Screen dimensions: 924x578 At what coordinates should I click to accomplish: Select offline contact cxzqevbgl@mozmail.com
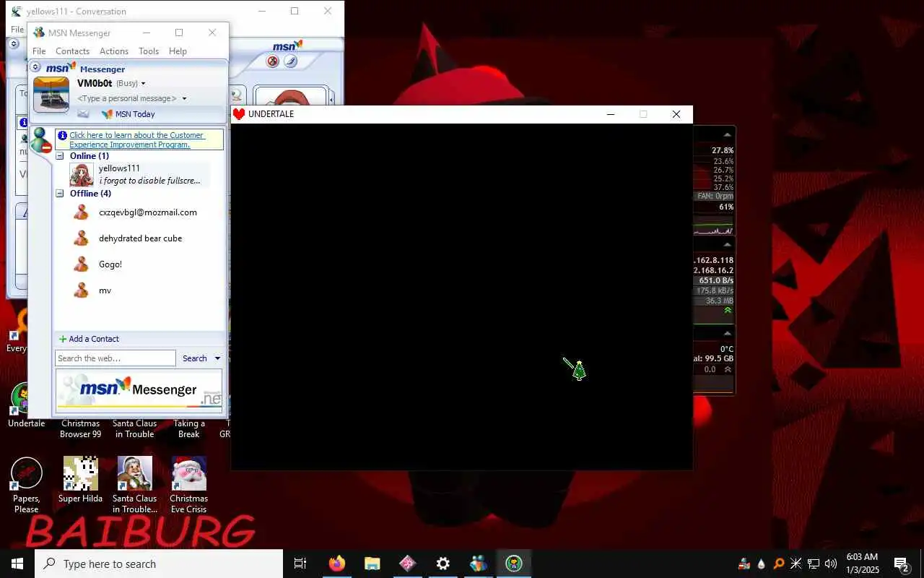pyautogui.click(x=147, y=212)
